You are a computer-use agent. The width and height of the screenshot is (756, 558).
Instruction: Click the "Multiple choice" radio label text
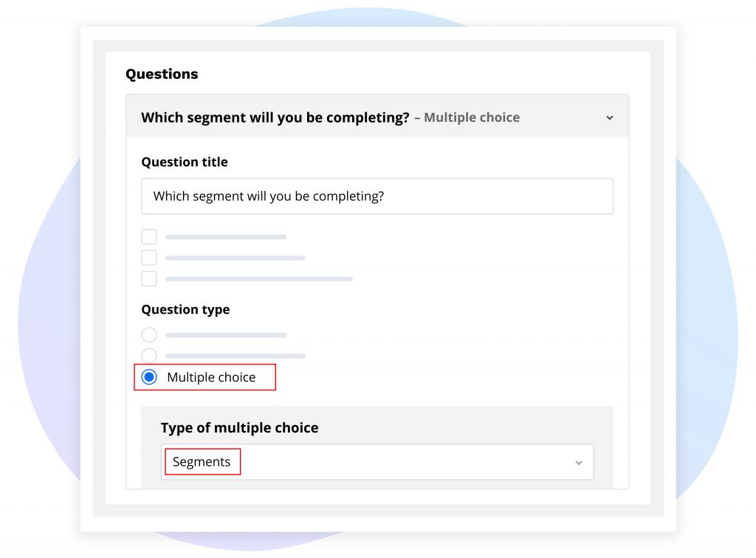click(211, 377)
